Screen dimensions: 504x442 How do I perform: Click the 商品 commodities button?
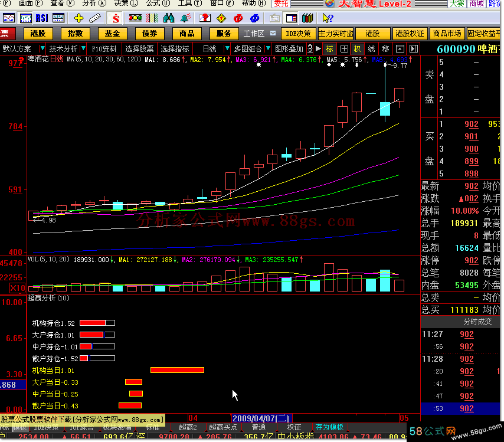(x=186, y=34)
